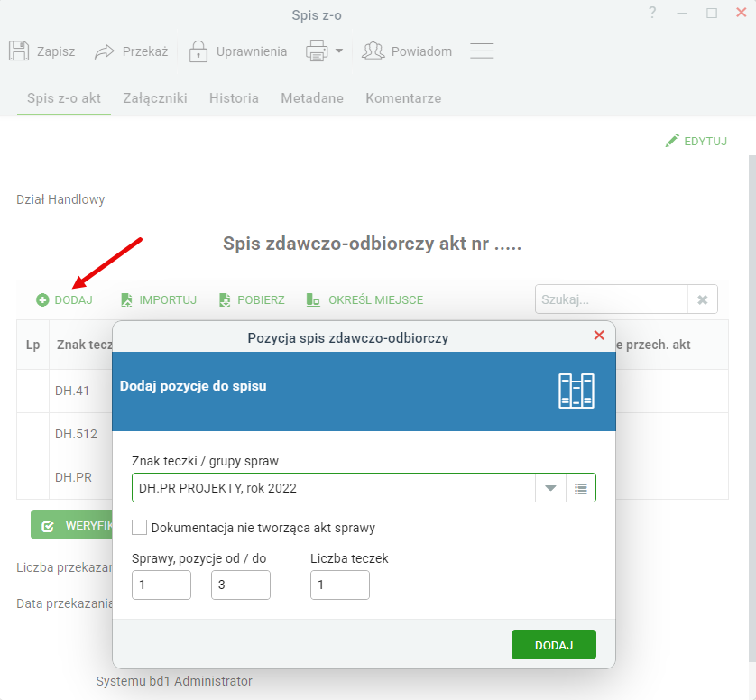Click the Liczba teczek input field
The image size is (756, 700).
pos(340,585)
